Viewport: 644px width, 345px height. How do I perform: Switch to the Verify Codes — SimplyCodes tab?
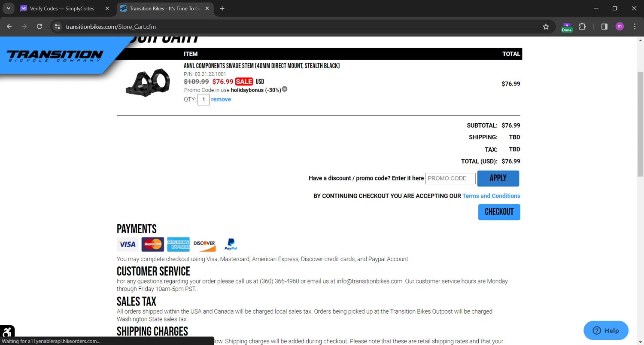point(62,9)
